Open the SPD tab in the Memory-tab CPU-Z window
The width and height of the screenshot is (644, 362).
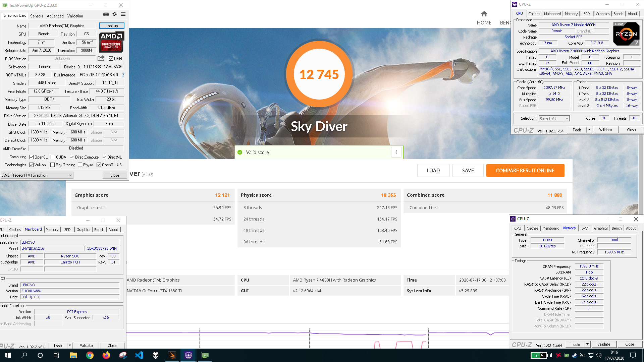pos(585,228)
